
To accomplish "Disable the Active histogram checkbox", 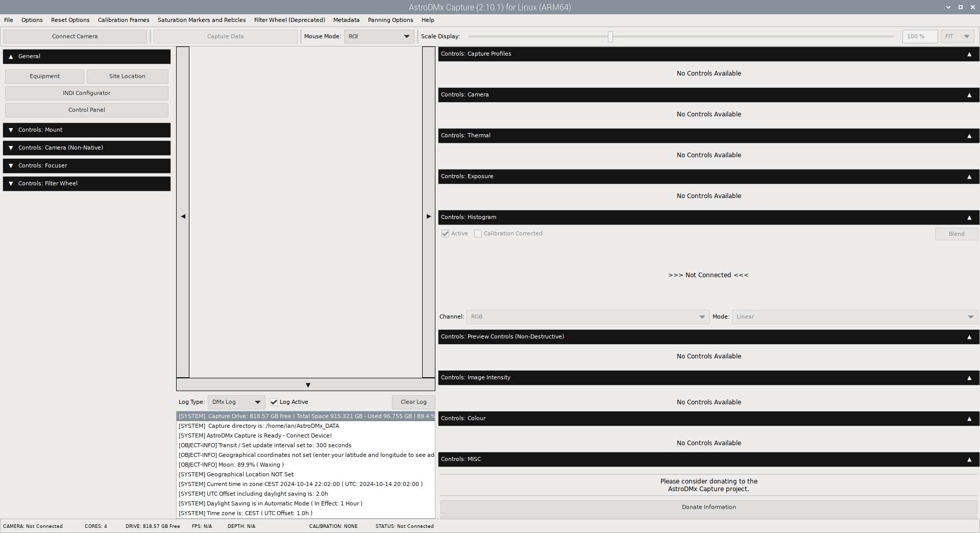I will (445, 233).
